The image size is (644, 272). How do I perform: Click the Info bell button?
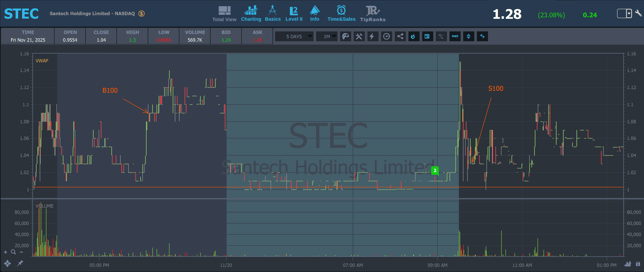click(x=314, y=14)
